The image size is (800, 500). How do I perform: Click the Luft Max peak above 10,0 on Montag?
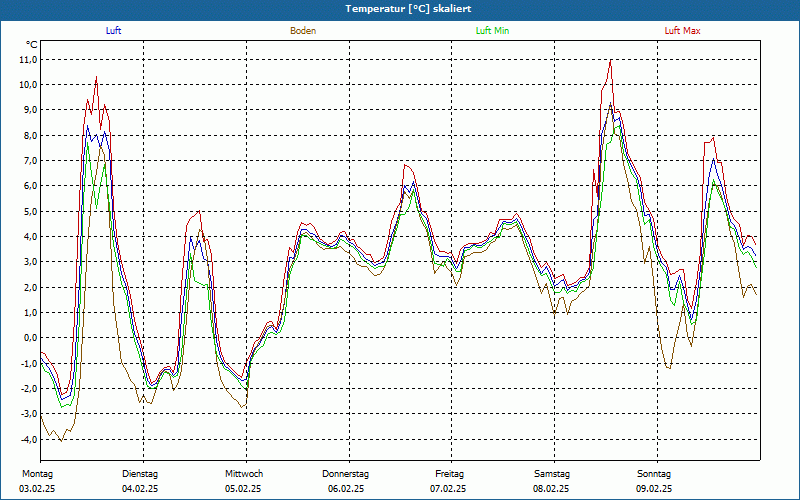96,77
